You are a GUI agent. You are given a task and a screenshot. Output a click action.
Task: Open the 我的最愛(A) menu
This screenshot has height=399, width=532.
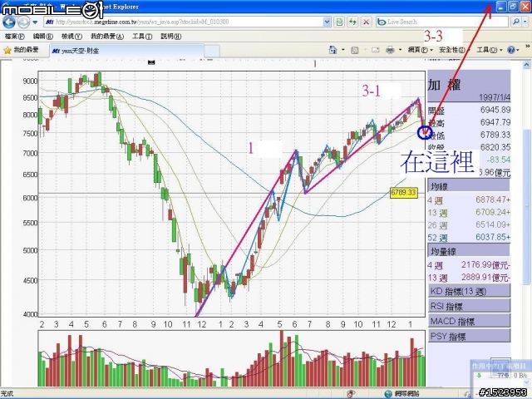point(107,37)
